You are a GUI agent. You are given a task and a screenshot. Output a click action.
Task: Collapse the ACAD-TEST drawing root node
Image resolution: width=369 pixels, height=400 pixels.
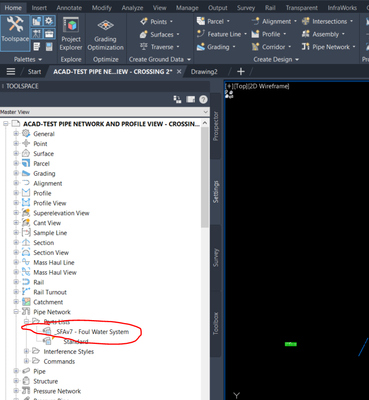pos(5,124)
